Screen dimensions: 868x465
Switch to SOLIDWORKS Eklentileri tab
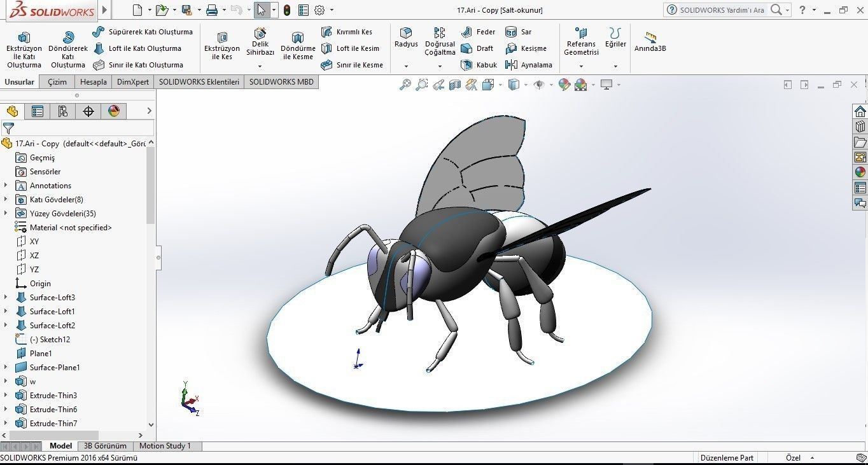pos(199,82)
